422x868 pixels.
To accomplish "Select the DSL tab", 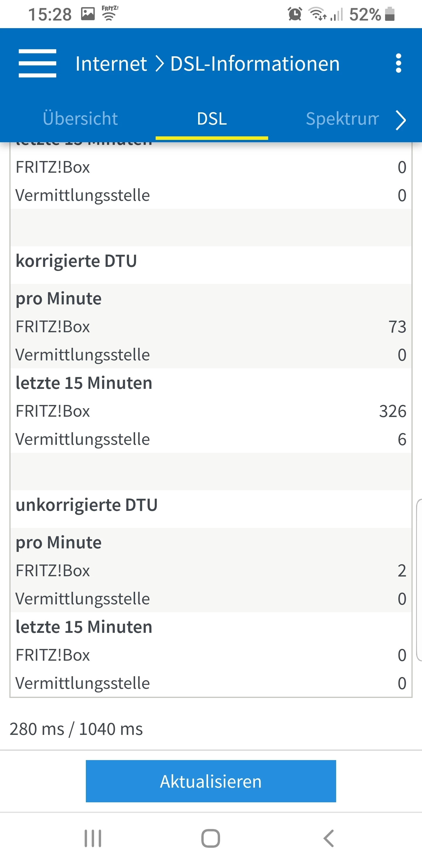I will pyautogui.click(x=212, y=118).
